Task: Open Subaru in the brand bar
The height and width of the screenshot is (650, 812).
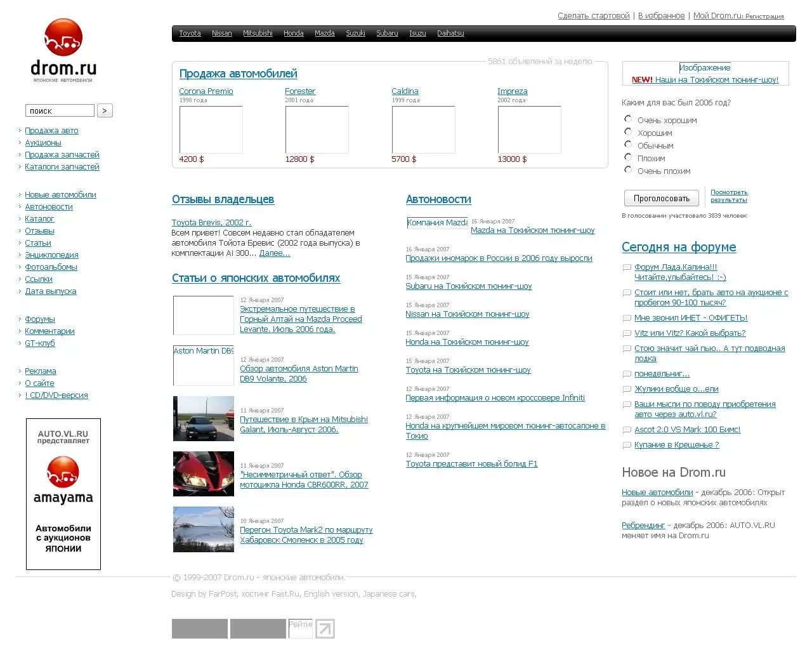Action: (387, 33)
